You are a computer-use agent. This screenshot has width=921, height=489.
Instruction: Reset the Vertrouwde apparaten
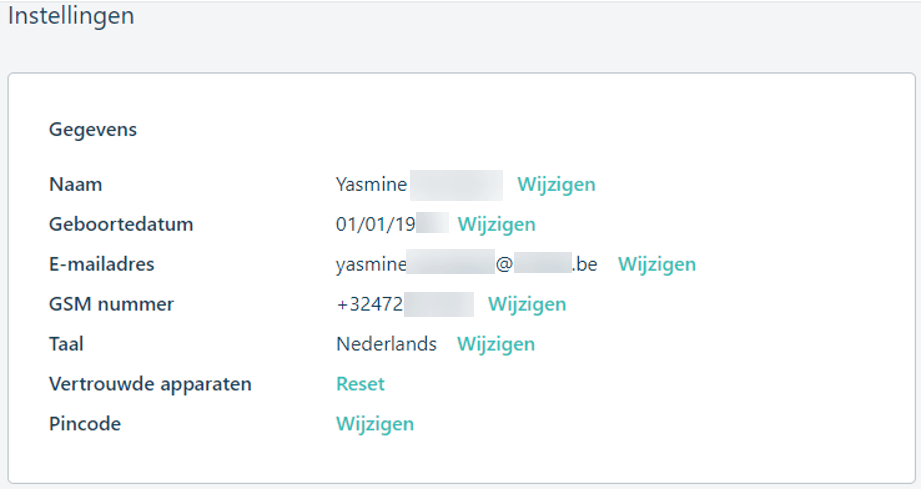click(360, 384)
